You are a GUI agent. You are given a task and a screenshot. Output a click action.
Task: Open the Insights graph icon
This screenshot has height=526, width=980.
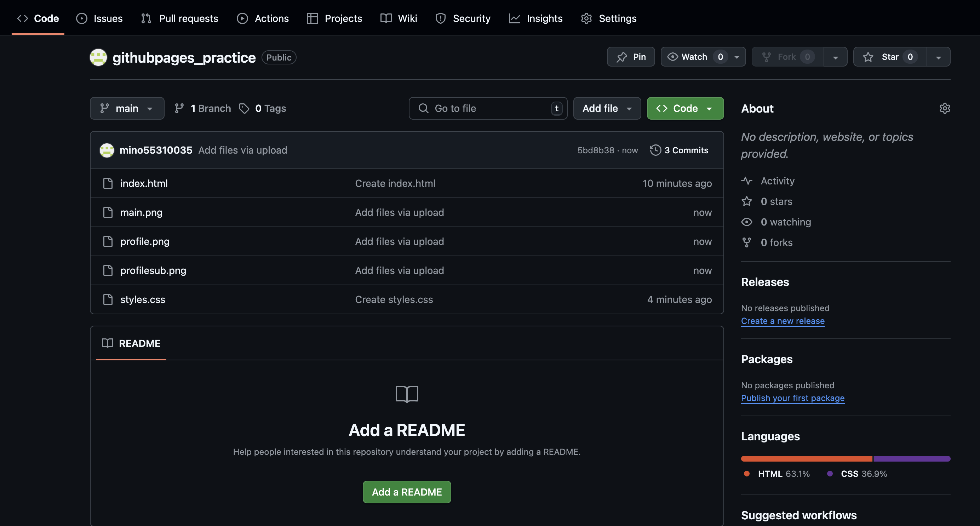(514, 18)
